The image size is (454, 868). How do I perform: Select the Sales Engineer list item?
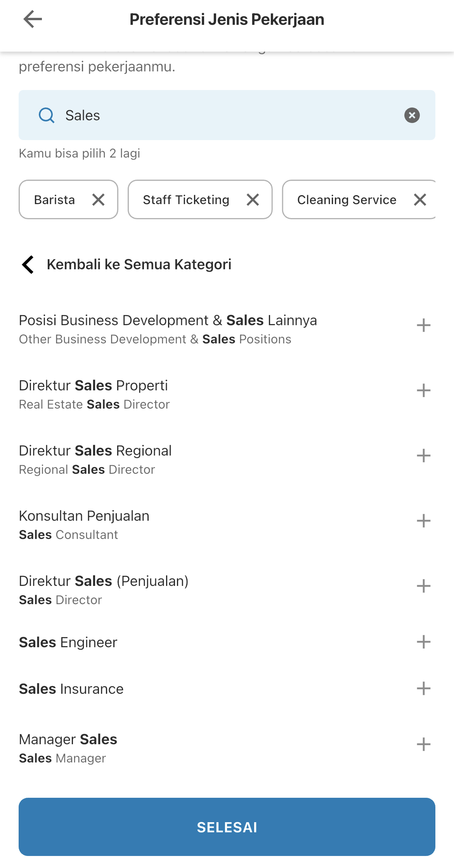tap(227, 642)
